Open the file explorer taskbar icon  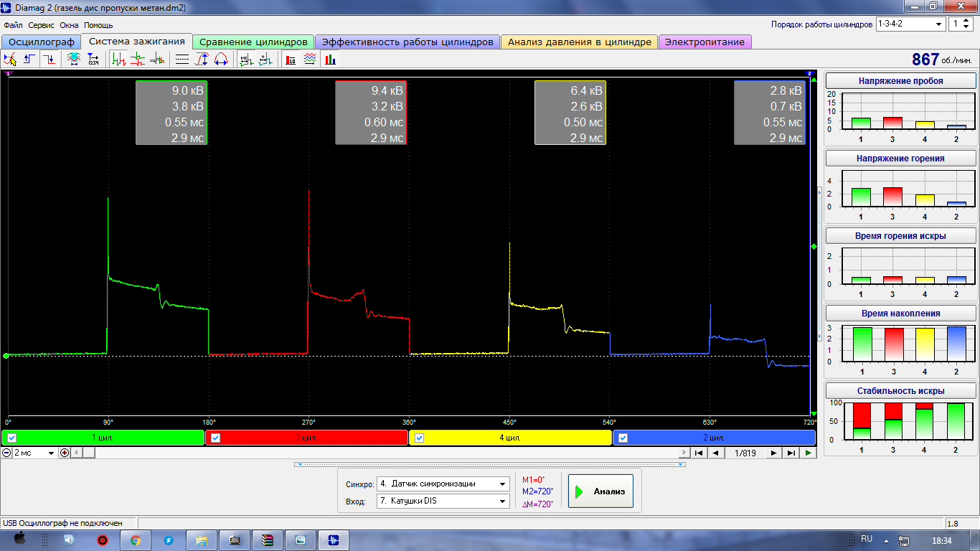pos(202,540)
